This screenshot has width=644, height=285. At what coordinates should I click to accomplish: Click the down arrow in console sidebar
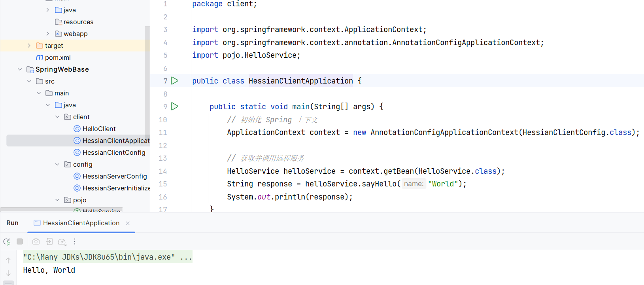(8, 273)
